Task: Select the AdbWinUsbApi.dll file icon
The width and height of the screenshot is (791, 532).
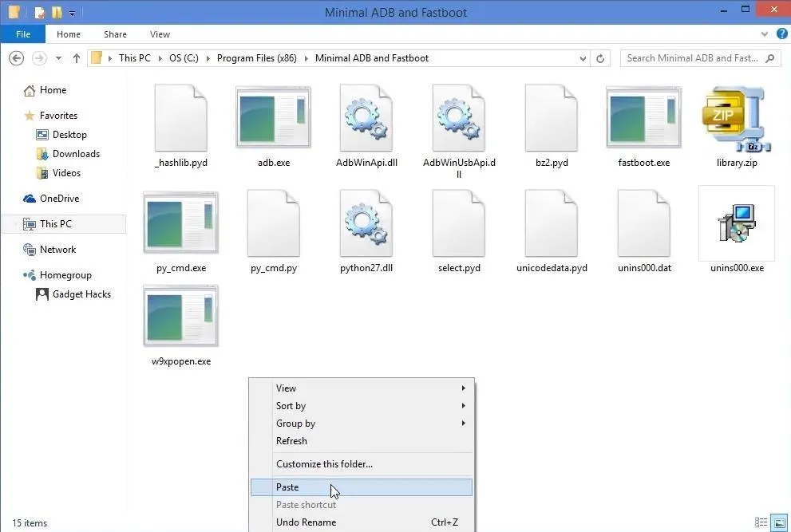Action: [459, 118]
